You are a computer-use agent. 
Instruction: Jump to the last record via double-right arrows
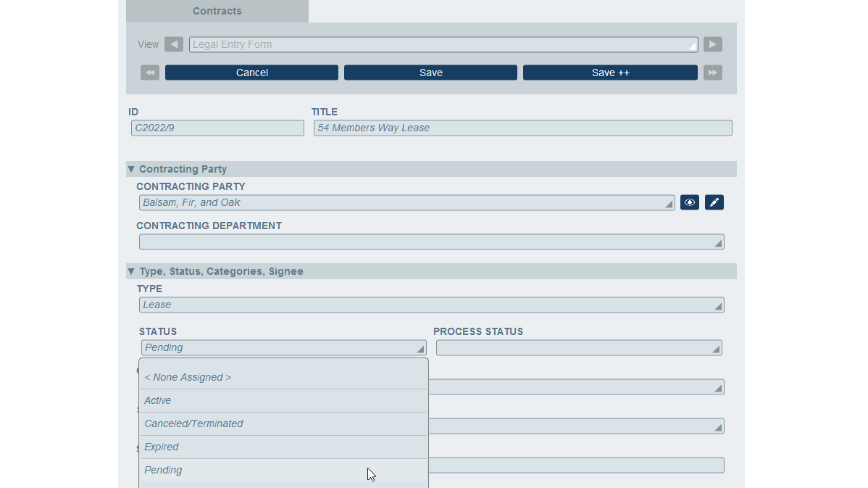pos(712,73)
